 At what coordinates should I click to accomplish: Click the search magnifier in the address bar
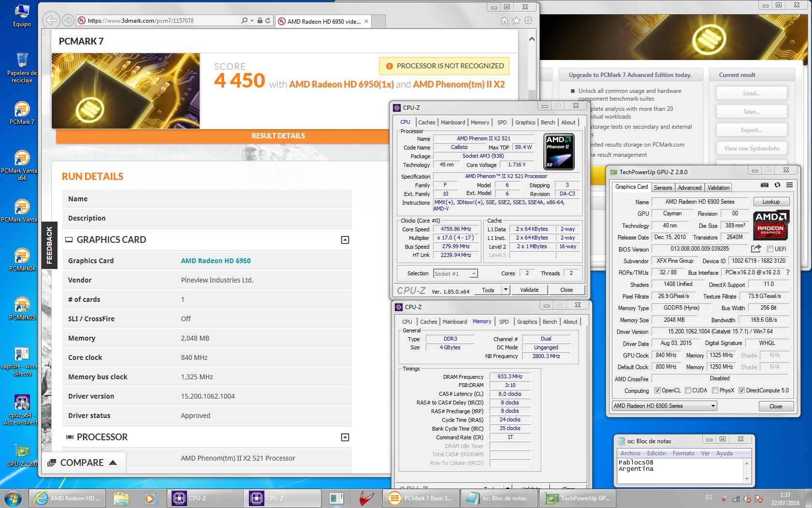coord(245,21)
